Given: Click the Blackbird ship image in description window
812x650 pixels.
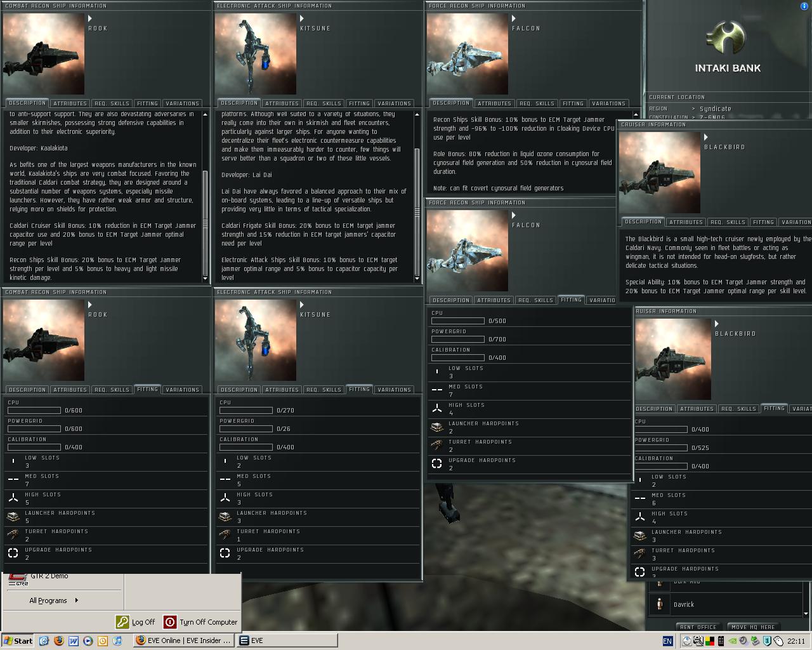Looking at the screenshot, I should (x=660, y=173).
